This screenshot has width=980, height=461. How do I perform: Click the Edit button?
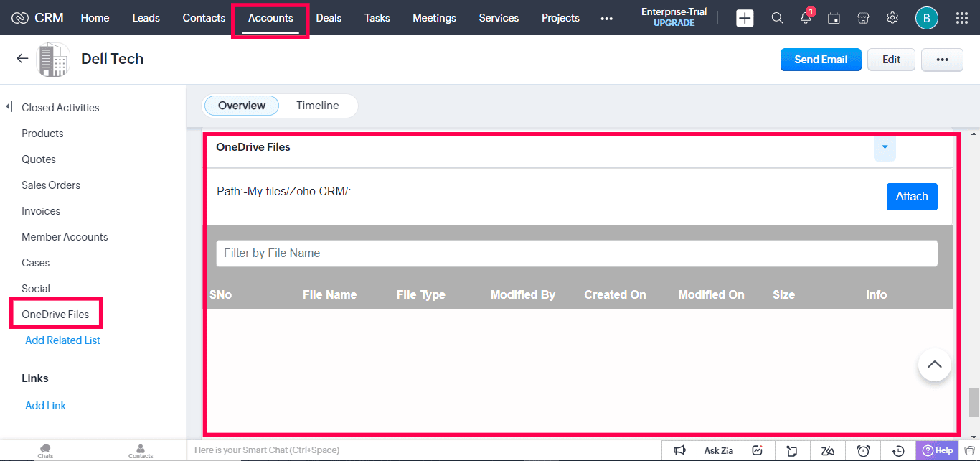891,60
